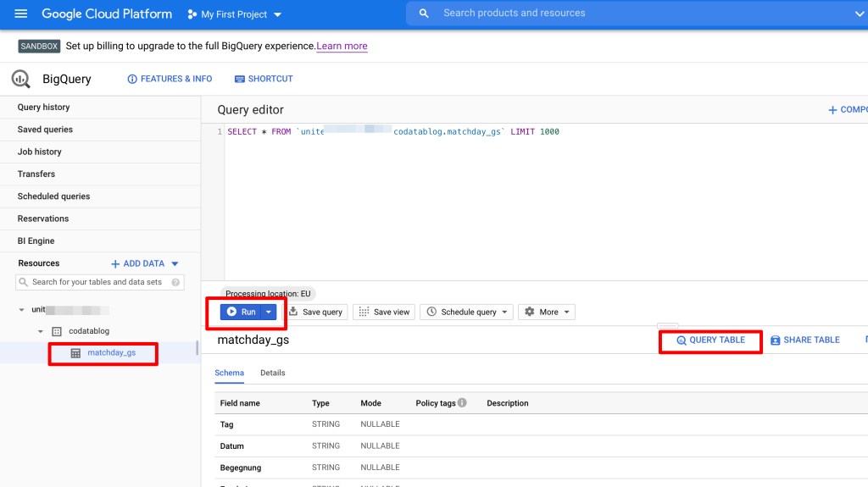
Task: Open the Schedule query dropdown
Action: tap(467, 313)
